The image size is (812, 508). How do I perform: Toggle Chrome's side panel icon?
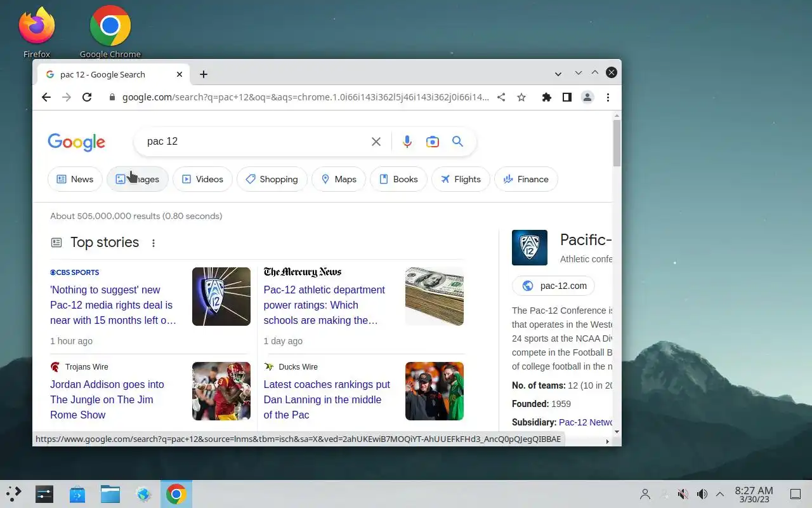[567, 97]
